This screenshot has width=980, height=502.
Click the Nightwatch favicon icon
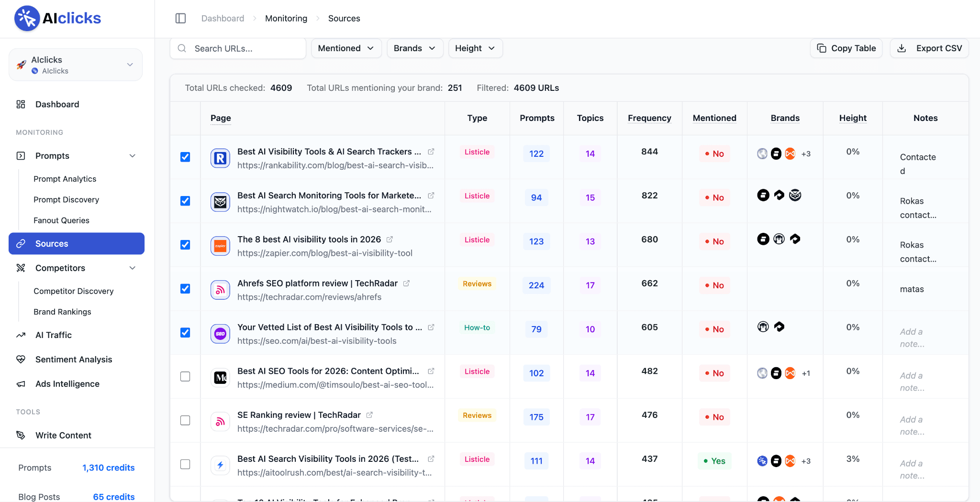(x=220, y=202)
